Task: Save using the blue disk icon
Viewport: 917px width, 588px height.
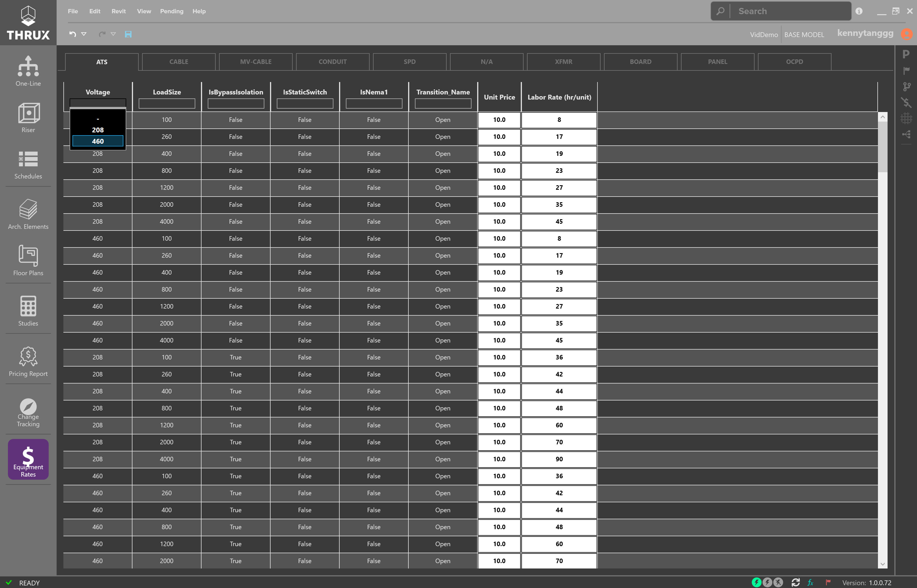Action: click(128, 35)
